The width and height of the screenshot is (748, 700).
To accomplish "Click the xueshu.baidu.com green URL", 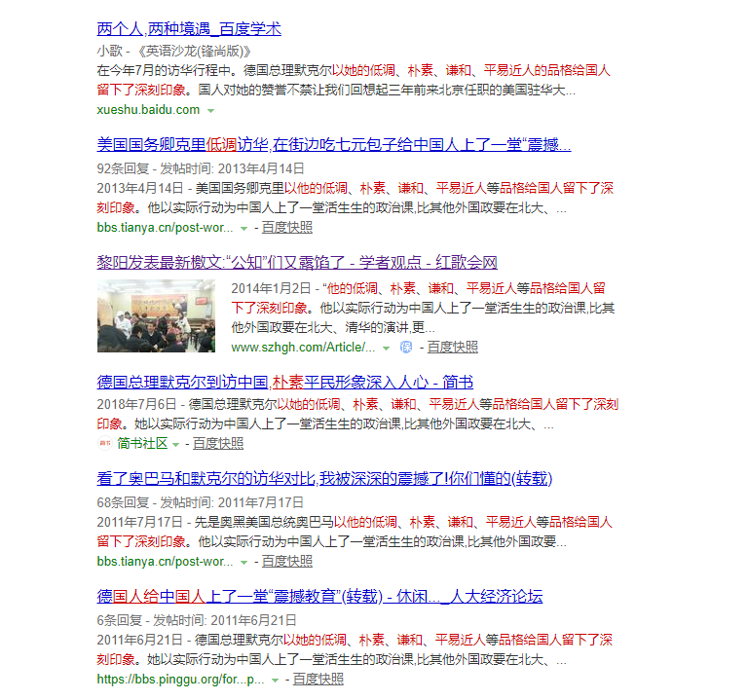I will tap(148, 110).
